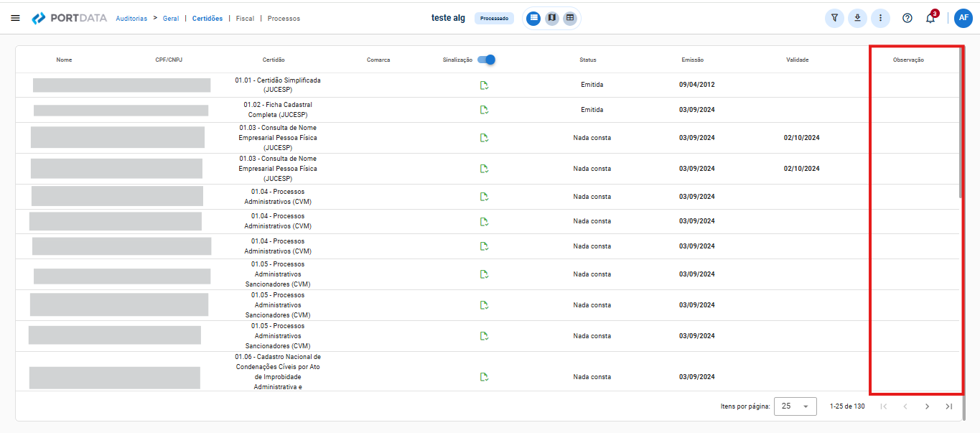
Task: Open the AF user avatar menu
Action: pyautogui.click(x=963, y=18)
